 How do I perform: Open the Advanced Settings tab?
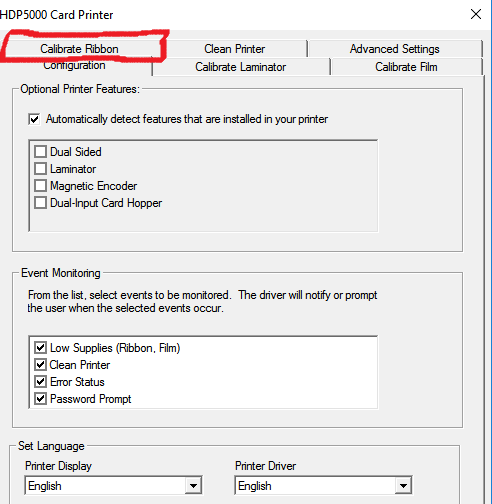(395, 49)
